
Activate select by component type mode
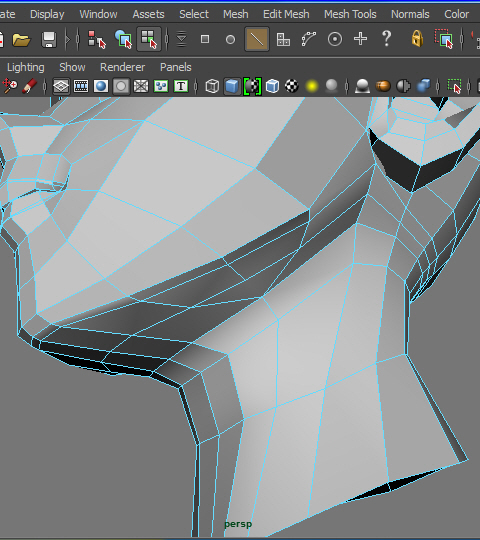[x=149, y=39]
